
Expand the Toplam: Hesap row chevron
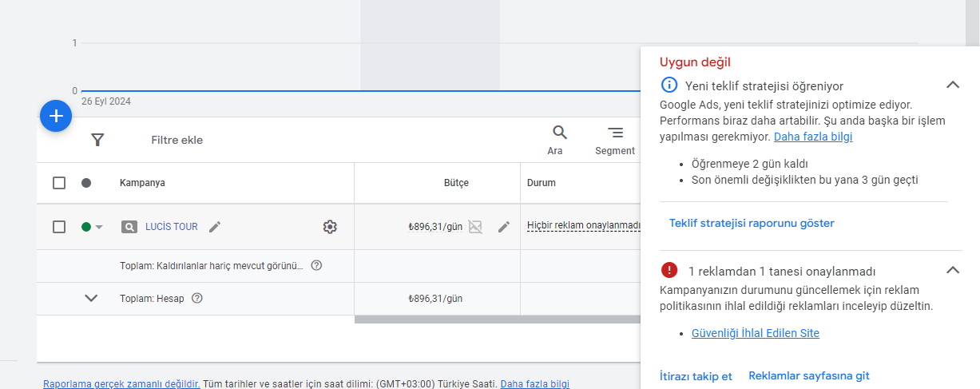pos(91,298)
